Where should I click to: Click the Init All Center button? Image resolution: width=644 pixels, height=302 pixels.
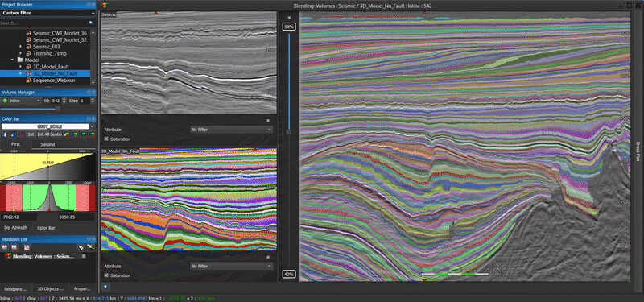click(50, 134)
